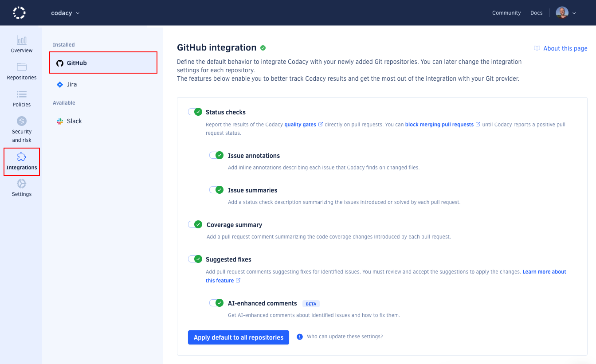This screenshot has width=596, height=364.
Task: Click the Issue annotations label
Action: click(x=254, y=156)
